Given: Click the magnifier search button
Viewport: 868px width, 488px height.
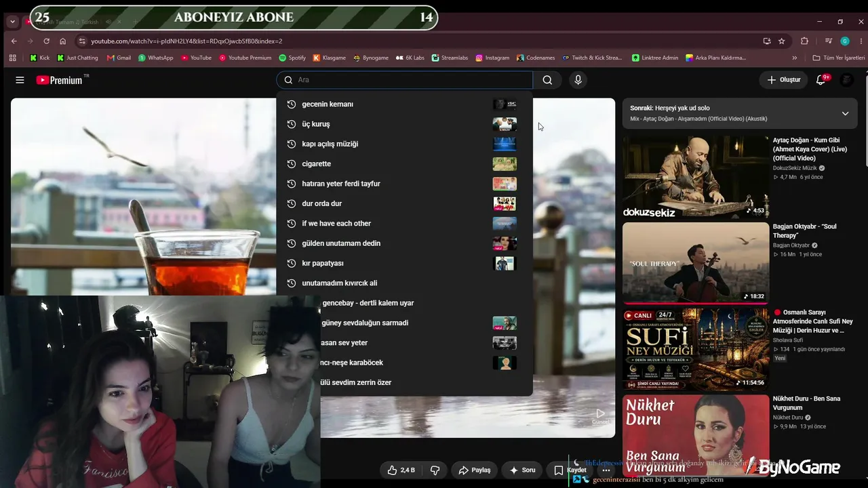Looking at the screenshot, I should coord(547,80).
